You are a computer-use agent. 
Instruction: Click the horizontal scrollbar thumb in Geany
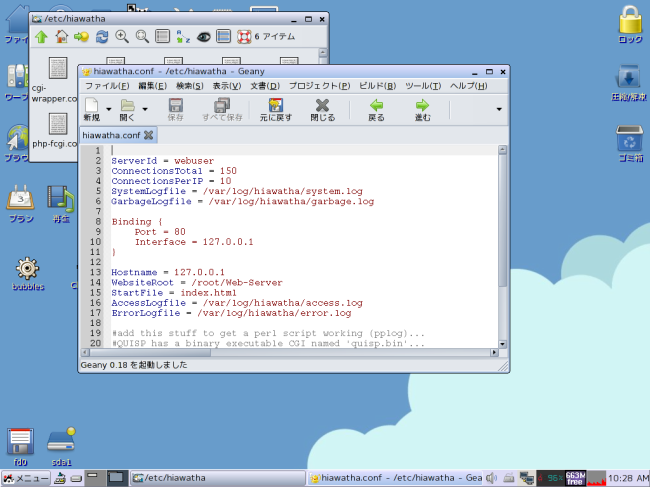[x=150, y=353]
